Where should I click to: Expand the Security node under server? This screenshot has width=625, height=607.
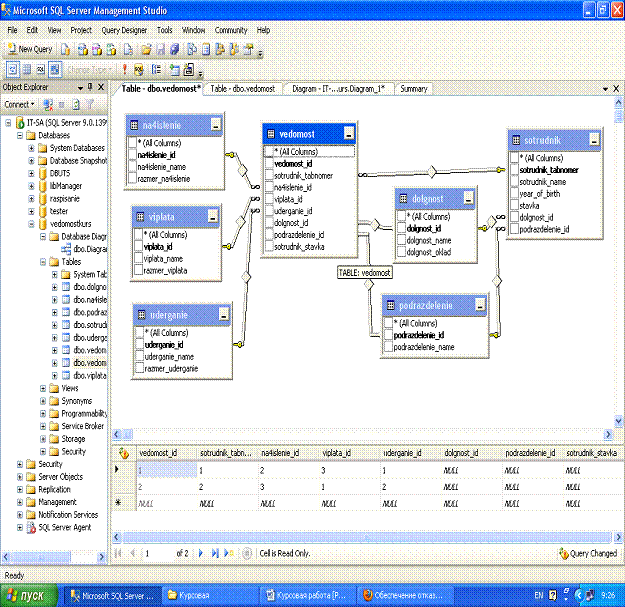click(19, 464)
